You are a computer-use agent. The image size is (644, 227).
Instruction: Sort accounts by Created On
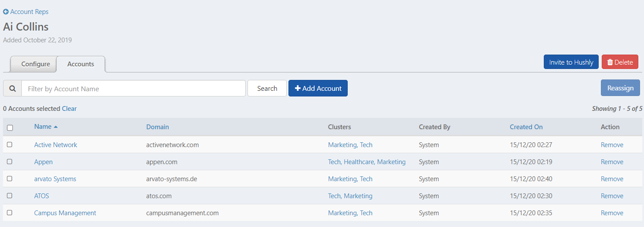(x=526, y=127)
